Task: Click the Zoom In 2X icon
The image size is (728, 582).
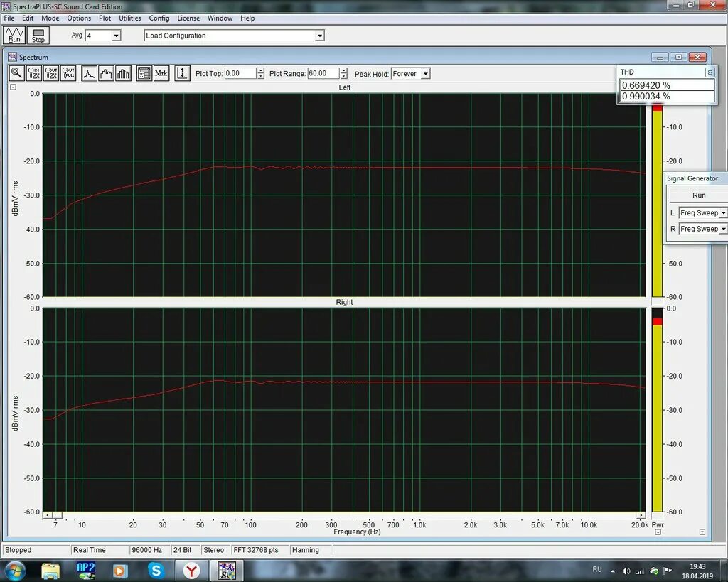Action: (x=34, y=73)
